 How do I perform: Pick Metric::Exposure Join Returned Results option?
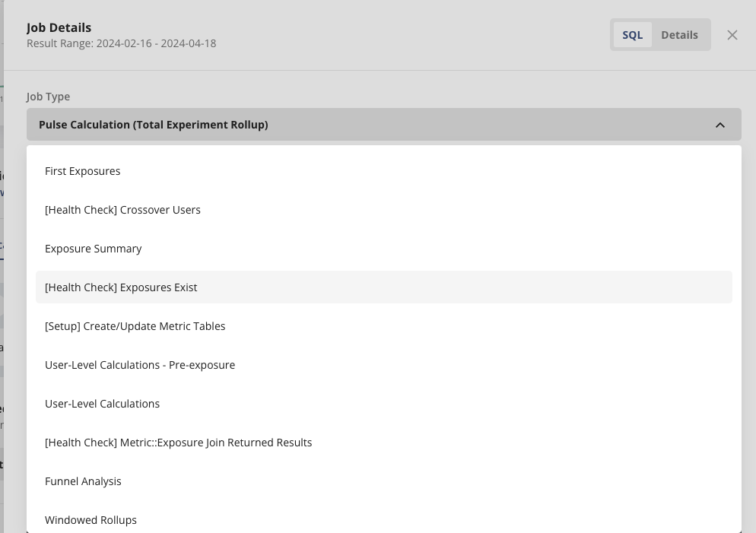[x=179, y=443]
